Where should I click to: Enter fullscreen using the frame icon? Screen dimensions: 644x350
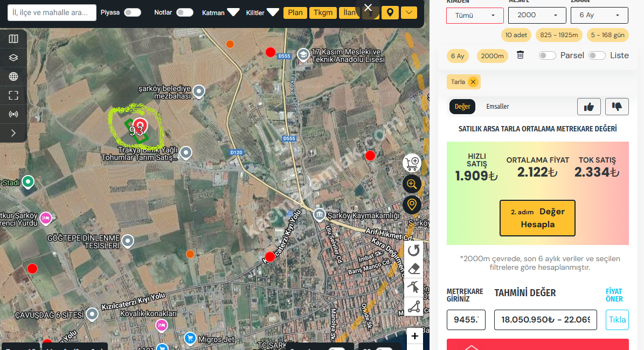coord(13,95)
